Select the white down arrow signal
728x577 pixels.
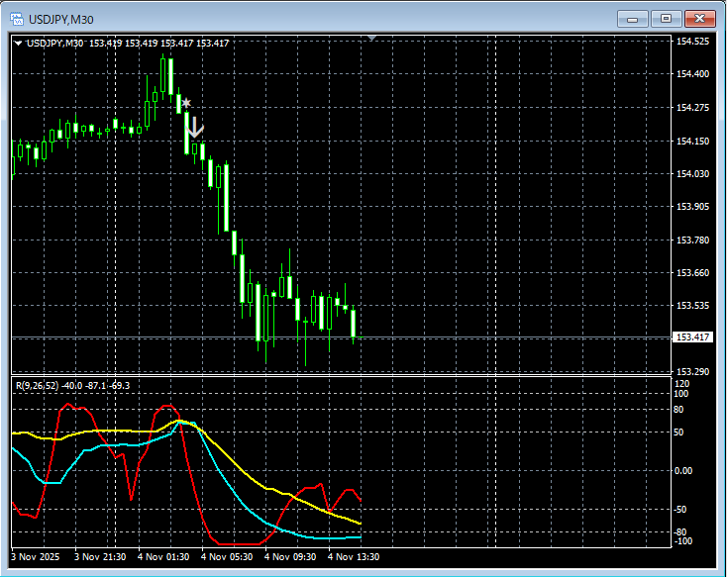(196, 126)
